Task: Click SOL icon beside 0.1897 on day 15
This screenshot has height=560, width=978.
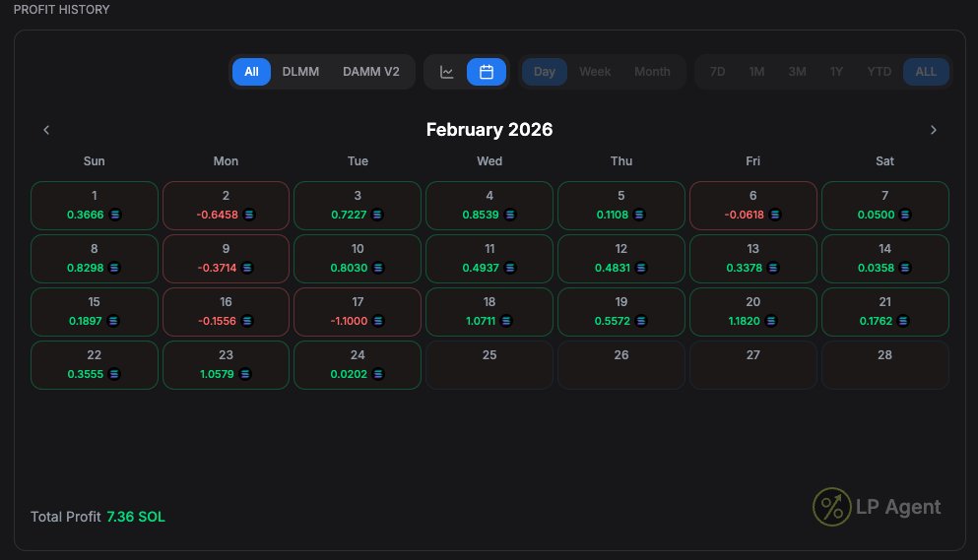Action: [x=113, y=321]
